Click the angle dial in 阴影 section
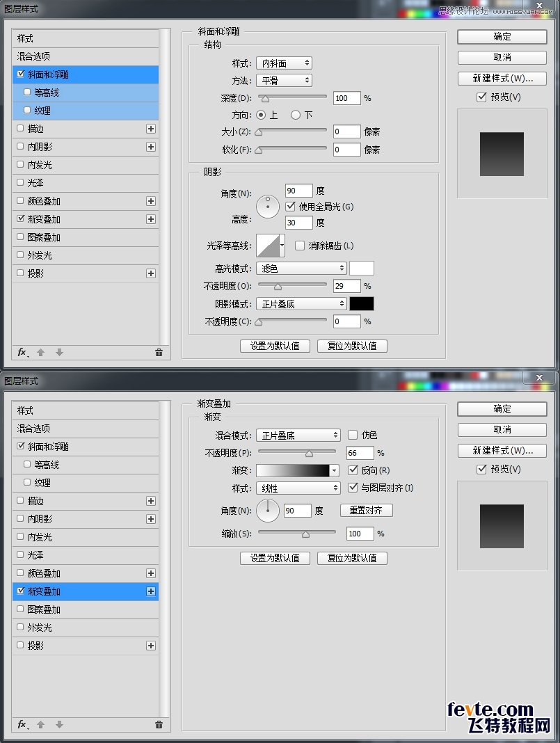560x743 pixels. pos(268,207)
